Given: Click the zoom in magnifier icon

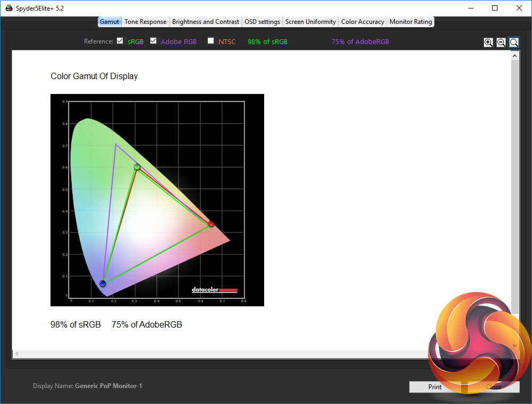Looking at the screenshot, I should point(488,42).
